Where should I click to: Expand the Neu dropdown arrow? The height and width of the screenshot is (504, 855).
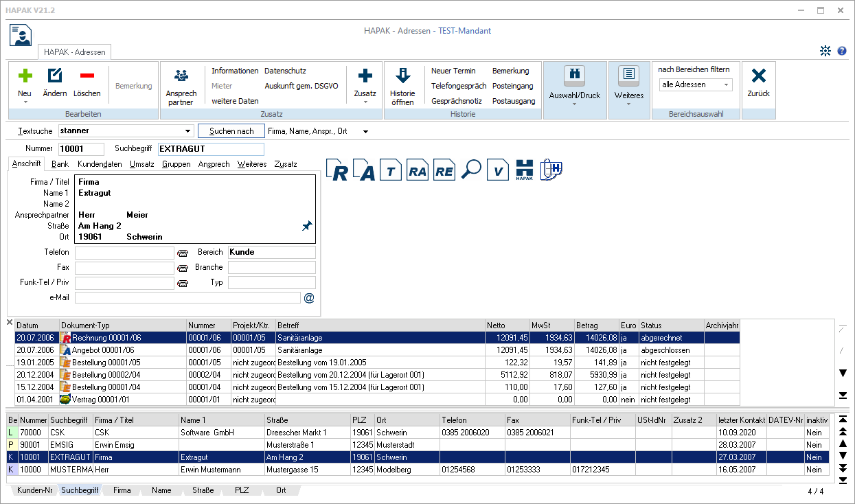25,102
